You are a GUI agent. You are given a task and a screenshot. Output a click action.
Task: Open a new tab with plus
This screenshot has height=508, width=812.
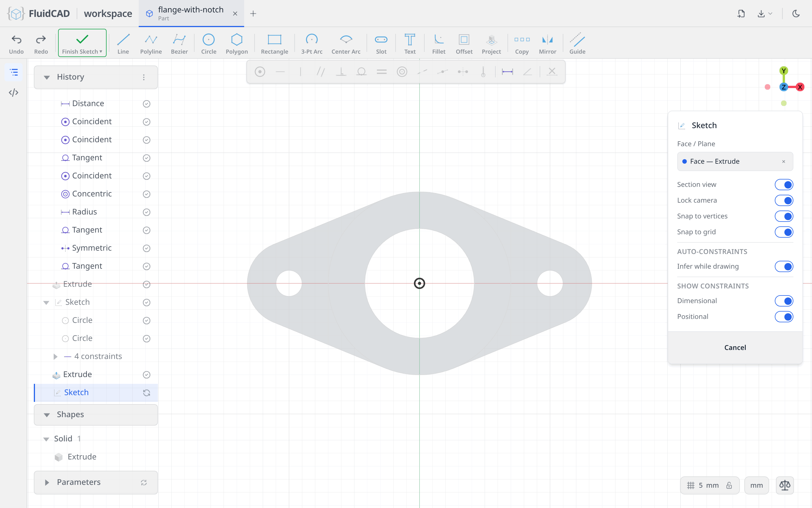[253, 14]
